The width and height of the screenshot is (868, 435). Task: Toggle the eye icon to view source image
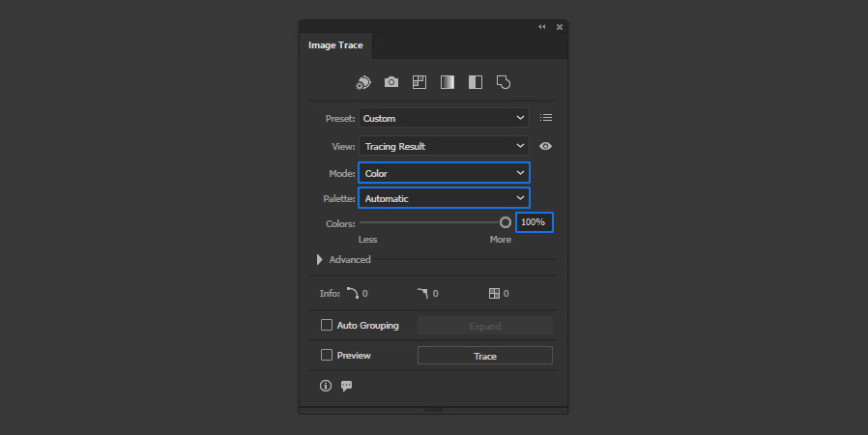coord(545,146)
